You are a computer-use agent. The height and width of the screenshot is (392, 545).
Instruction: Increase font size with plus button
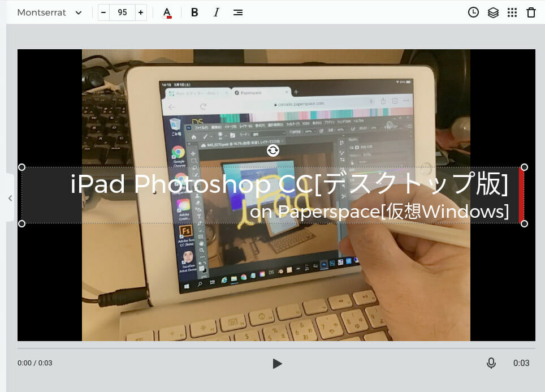(x=141, y=12)
